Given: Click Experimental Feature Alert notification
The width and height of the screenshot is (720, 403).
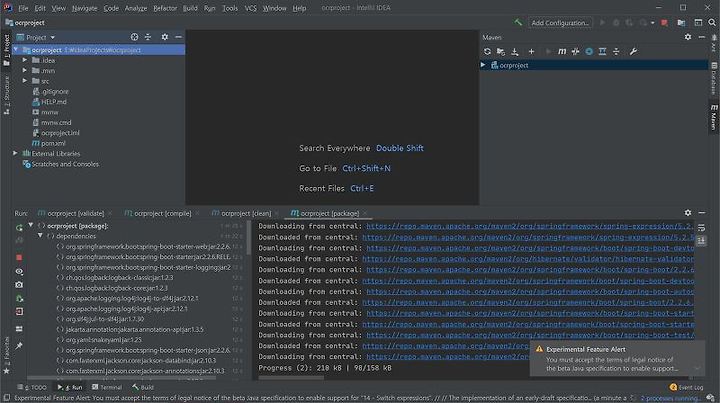Looking at the screenshot, I should coord(617,358).
